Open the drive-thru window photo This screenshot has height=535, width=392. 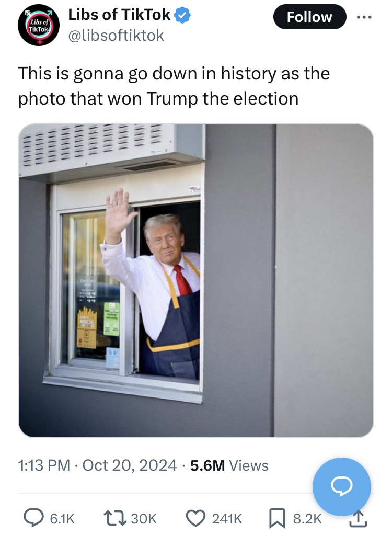195,280
